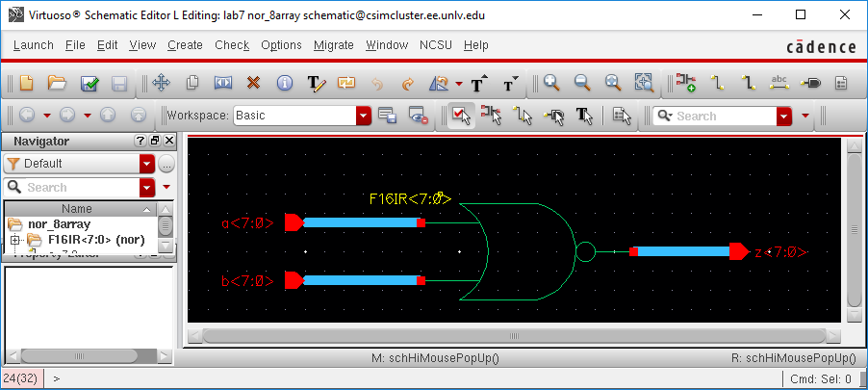Click the Zoom to Fit magnifier
This screenshot has width=868, height=390.
(x=613, y=83)
